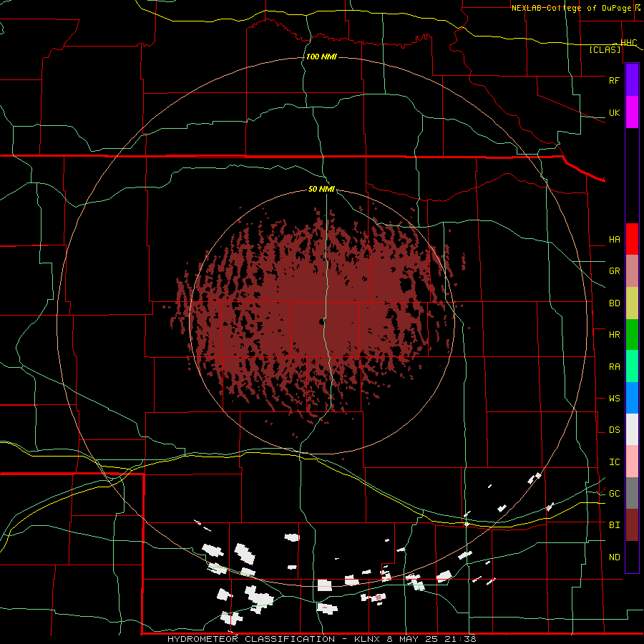
Task: Click the 'HA' legend label
Action: (614, 240)
